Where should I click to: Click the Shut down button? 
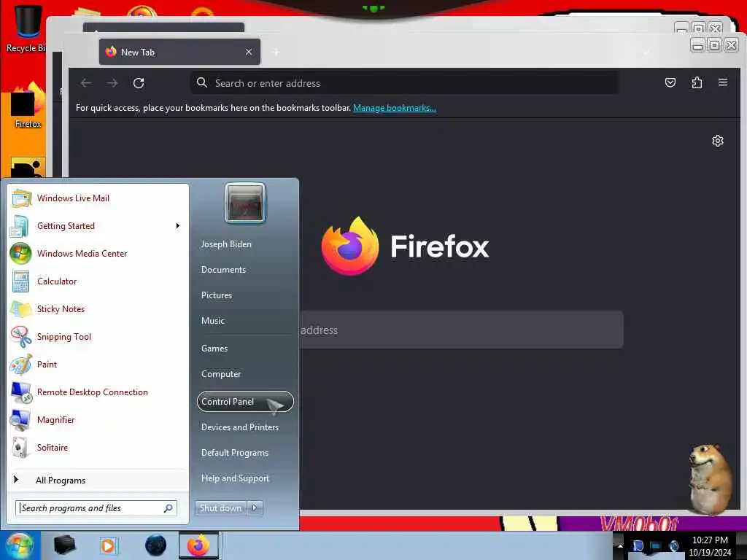[x=221, y=508]
